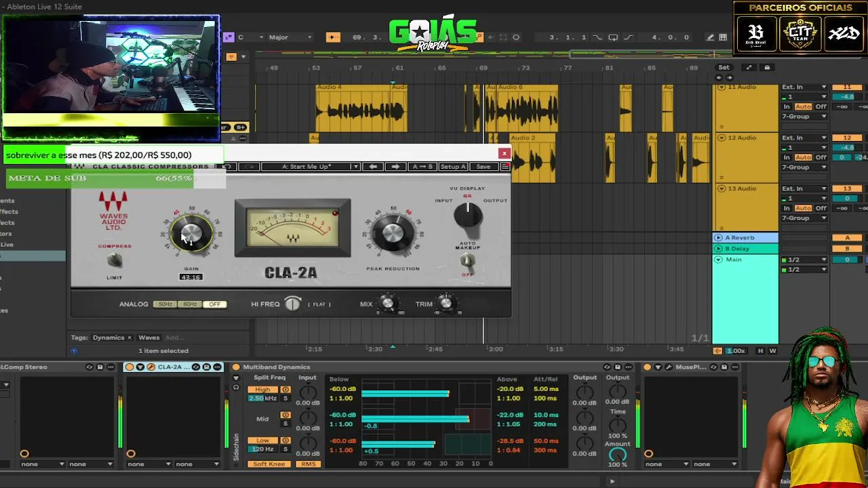Enable Soft Knee in Multiband Dynamics
The image size is (868, 488).
269,464
